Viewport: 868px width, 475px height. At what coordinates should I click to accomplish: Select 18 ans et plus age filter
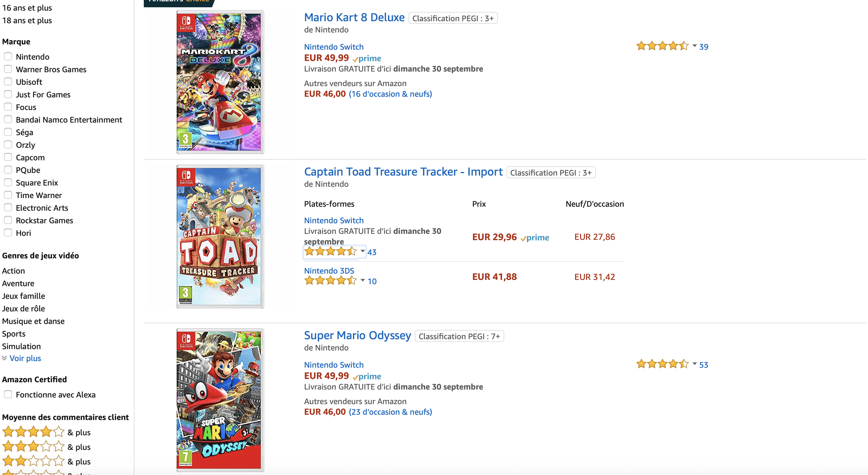(27, 20)
